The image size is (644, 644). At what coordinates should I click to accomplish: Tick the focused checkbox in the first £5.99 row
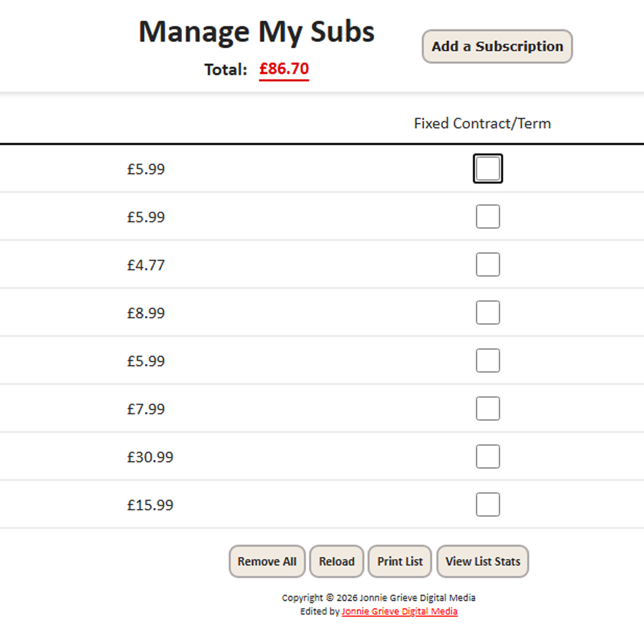click(488, 168)
